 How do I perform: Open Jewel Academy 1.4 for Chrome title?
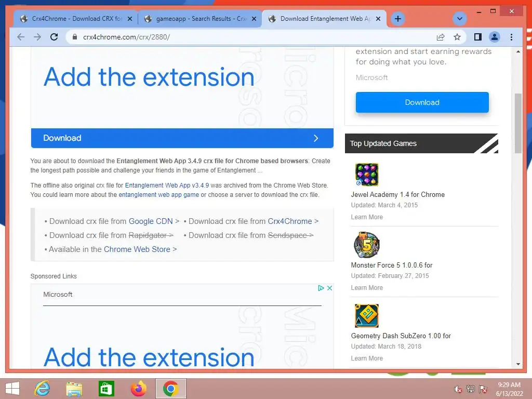(397, 194)
